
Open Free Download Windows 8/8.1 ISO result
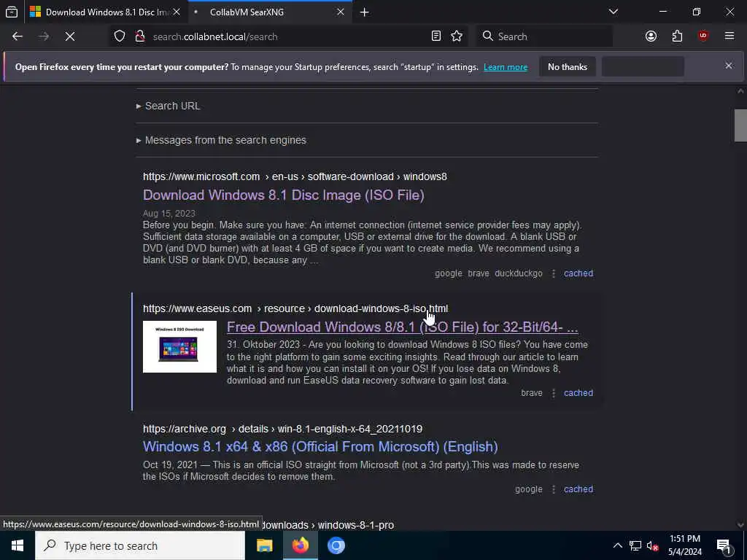pos(403,327)
